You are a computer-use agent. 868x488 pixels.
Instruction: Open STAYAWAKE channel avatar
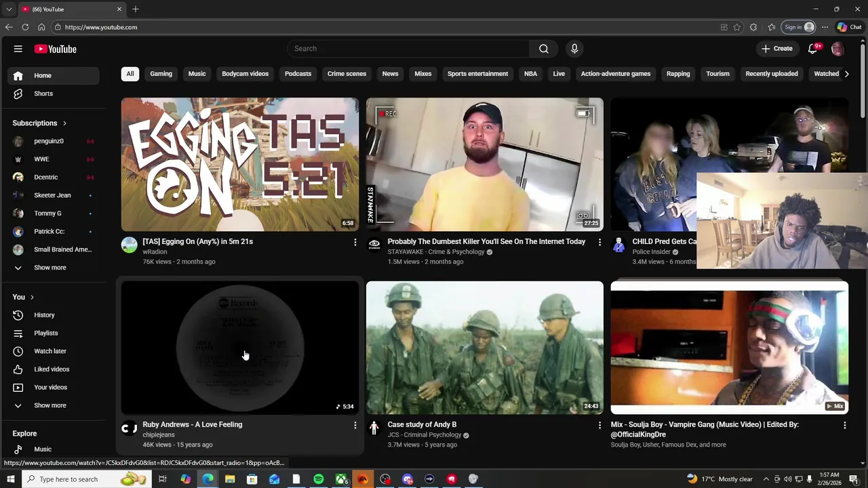374,245
